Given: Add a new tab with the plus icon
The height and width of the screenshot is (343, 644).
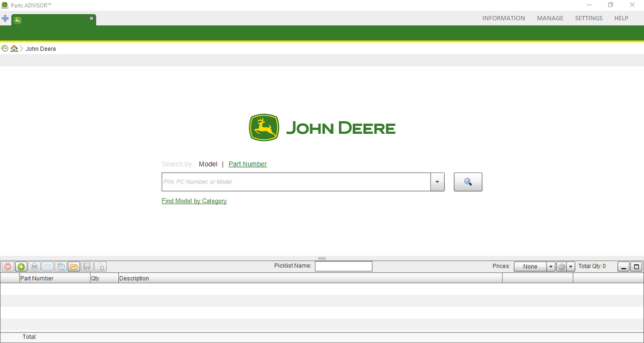Looking at the screenshot, I should 5,19.
